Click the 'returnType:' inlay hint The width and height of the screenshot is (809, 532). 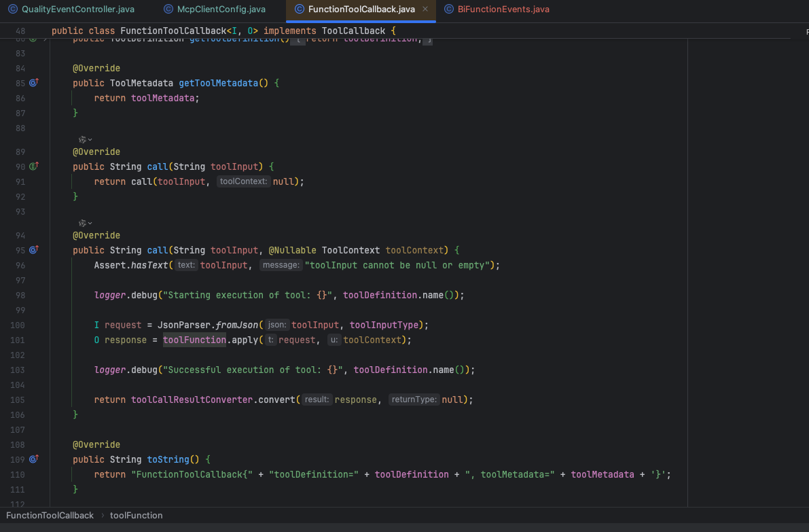(x=414, y=400)
